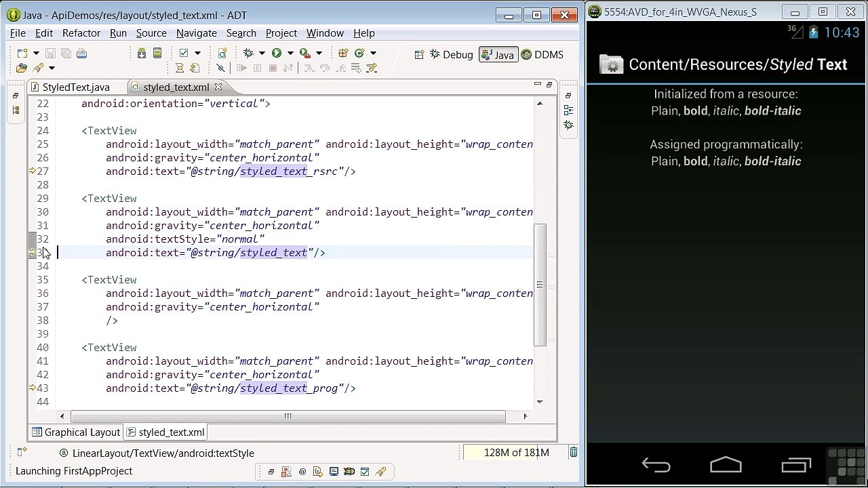Switch to the Graphical Layout tab
The width and height of the screenshot is (868, 488).
pyautogui.click(x=76, y=432)
